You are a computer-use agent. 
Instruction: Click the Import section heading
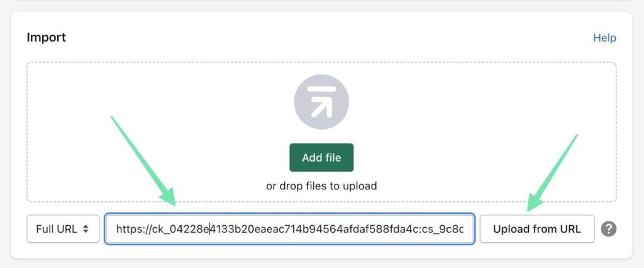pyautogui.click(x=47, y=37)
